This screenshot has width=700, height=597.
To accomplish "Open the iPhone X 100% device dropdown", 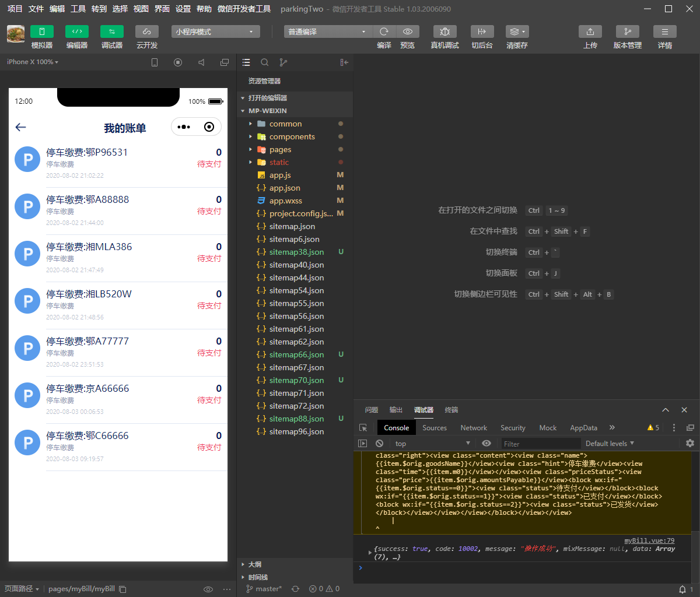I will (33, 62).
